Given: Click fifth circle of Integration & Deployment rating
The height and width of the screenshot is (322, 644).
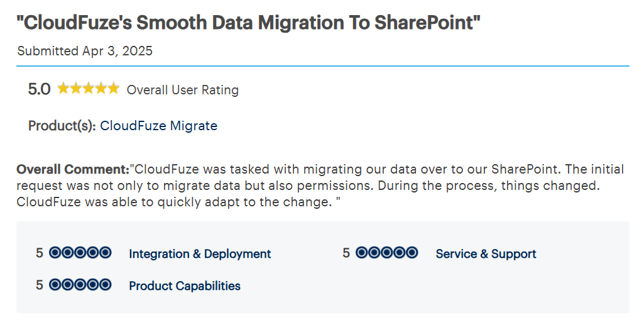Looking at the screenshot, I should pos(106,253).
